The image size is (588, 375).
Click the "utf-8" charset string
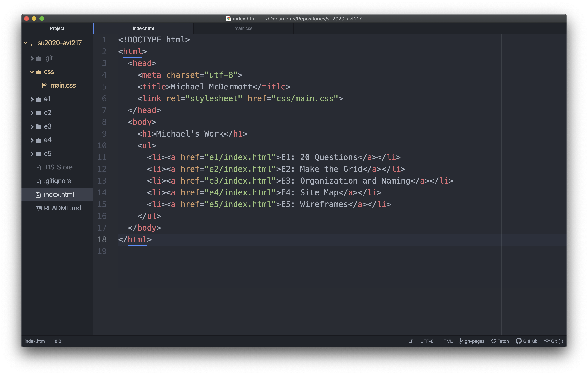click(221, 75)
